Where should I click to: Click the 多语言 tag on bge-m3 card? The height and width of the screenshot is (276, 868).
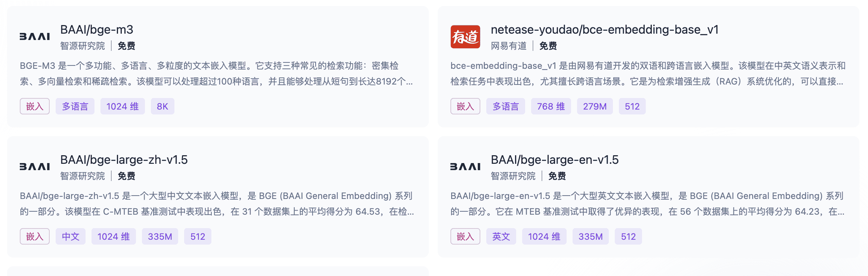point(75,107)
